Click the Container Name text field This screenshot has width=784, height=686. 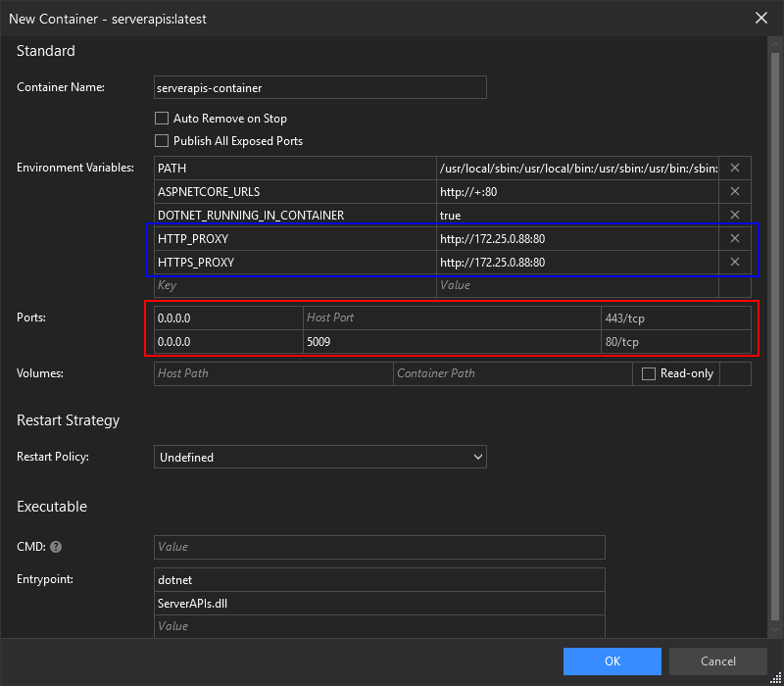pyautogui.click(x=320, y=88)
